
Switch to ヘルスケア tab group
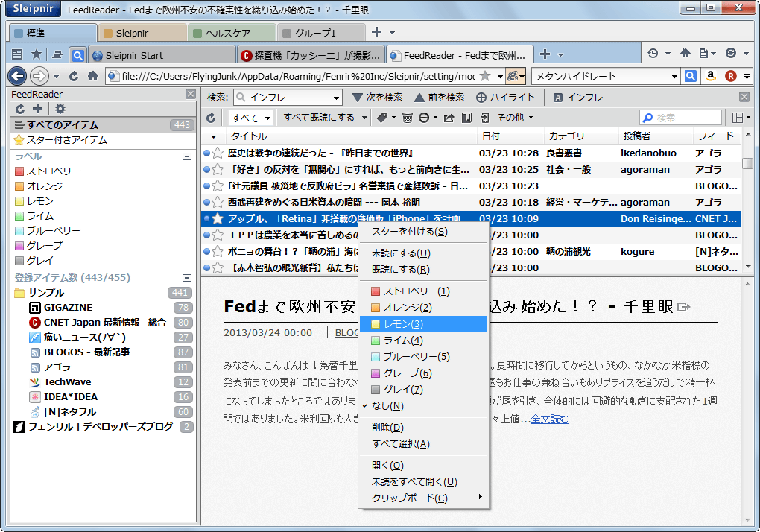(231, 33)
